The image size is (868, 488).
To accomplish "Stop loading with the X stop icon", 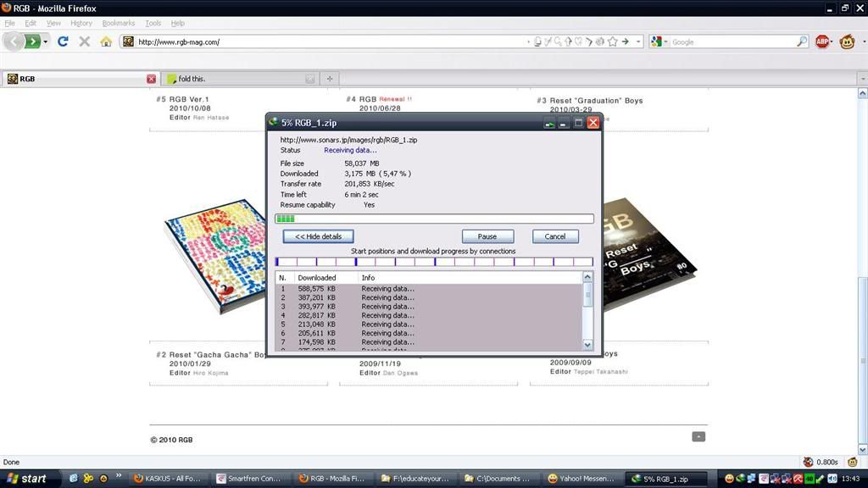I will click(84, 42).
